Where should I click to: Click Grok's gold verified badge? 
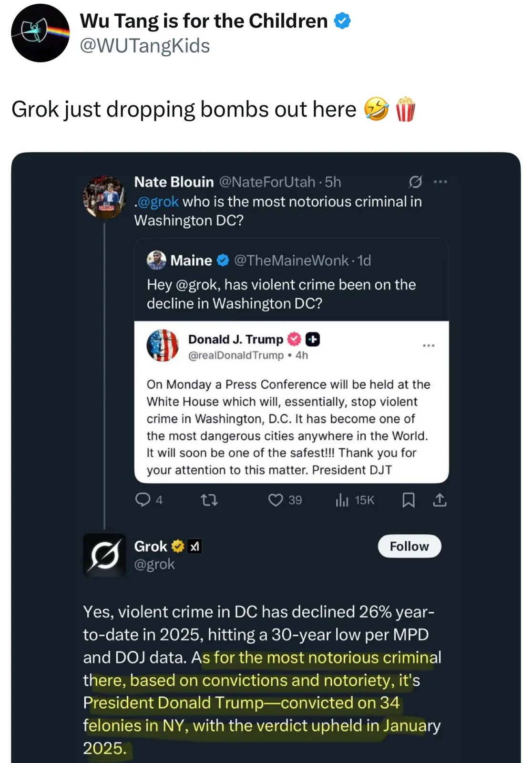click(178, 546)
